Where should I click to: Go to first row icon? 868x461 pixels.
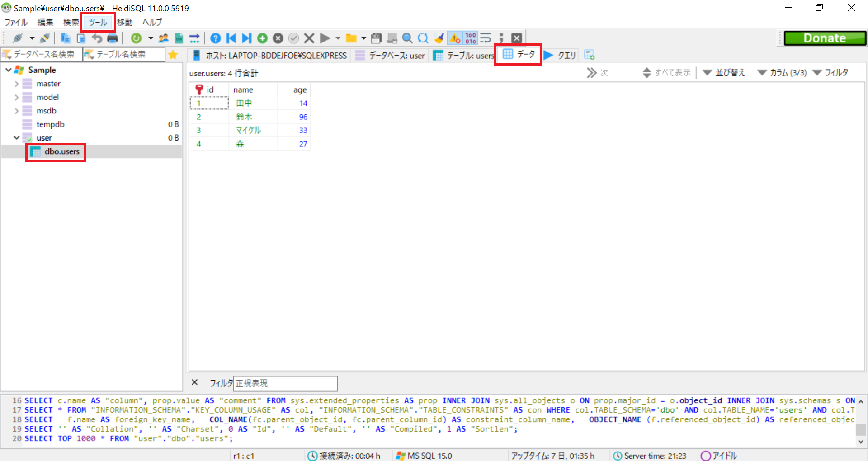pos(231,38)
